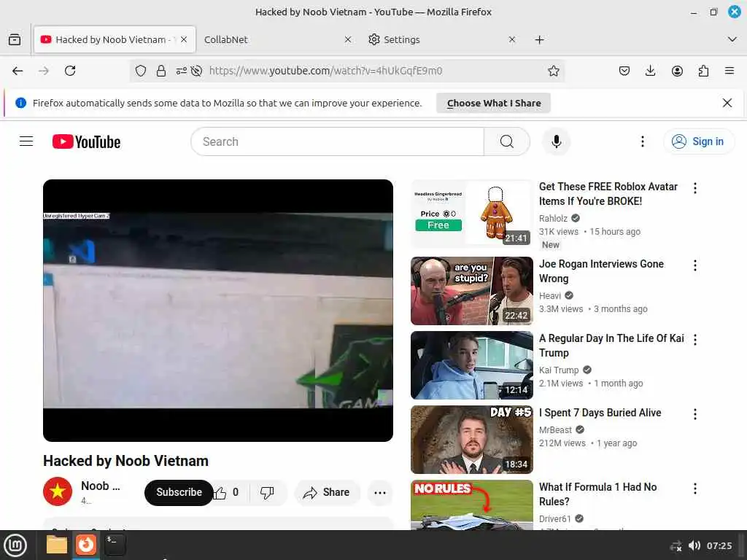The width and height of the screenshot is (747, 560).
Task: Open options for Joe Rogan video
Action: coord(695,265)
